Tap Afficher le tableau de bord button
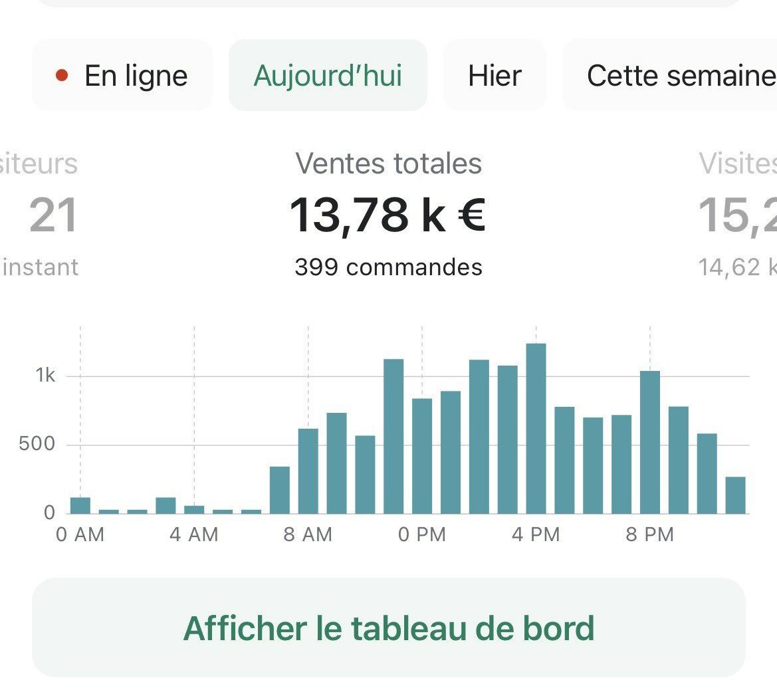 (x=388, y=628)
